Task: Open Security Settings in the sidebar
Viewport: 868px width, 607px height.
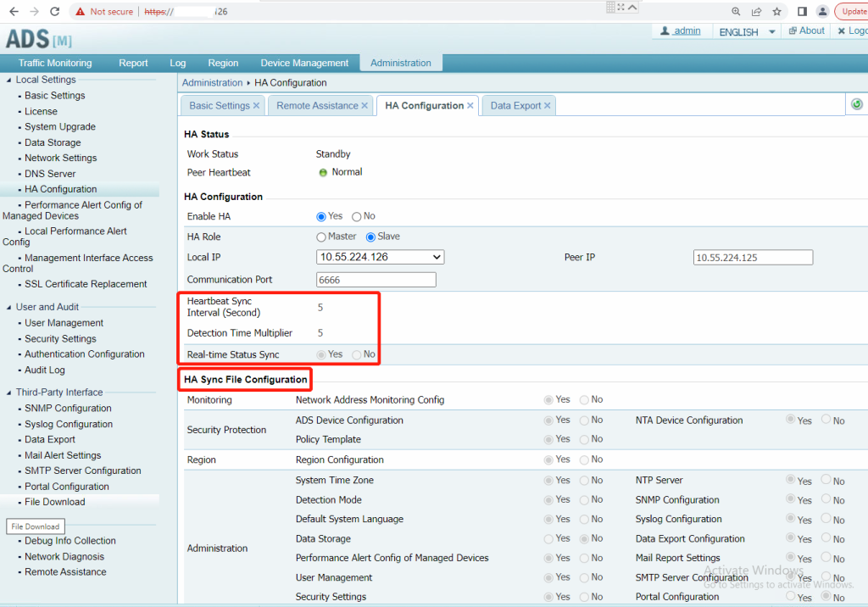Action: coord(60,339)
